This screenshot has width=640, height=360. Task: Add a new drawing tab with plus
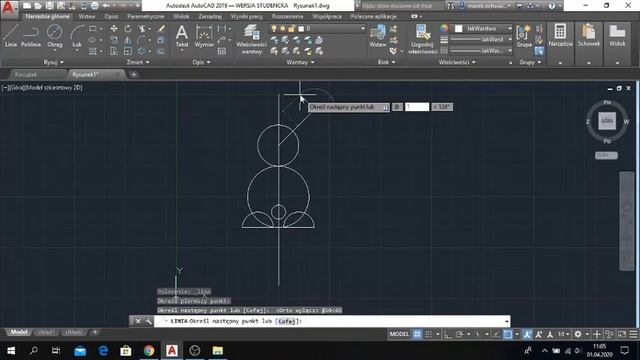[133, 74]
